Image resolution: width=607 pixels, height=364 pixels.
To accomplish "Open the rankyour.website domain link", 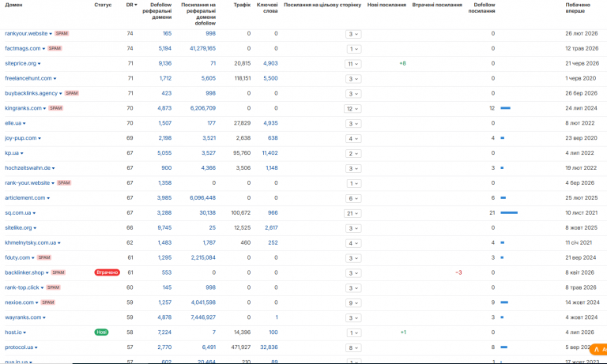I will tap(26, 34).
